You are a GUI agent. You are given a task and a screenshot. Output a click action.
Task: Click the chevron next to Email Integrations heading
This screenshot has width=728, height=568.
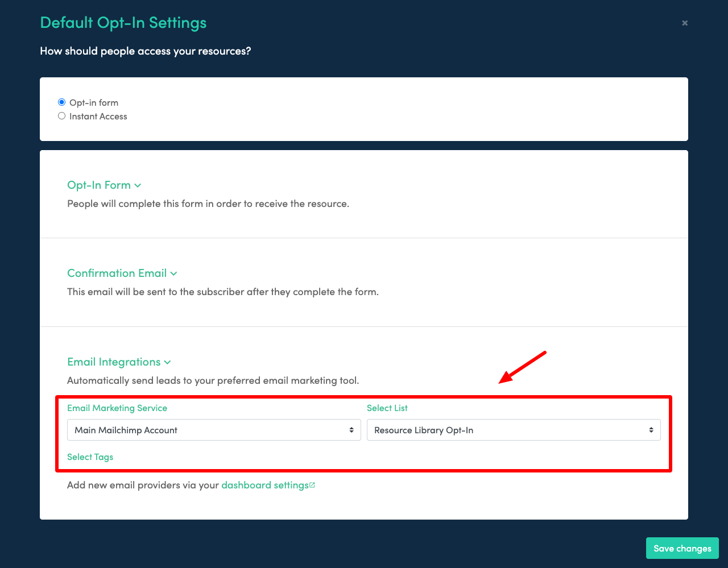click(167, 362)
